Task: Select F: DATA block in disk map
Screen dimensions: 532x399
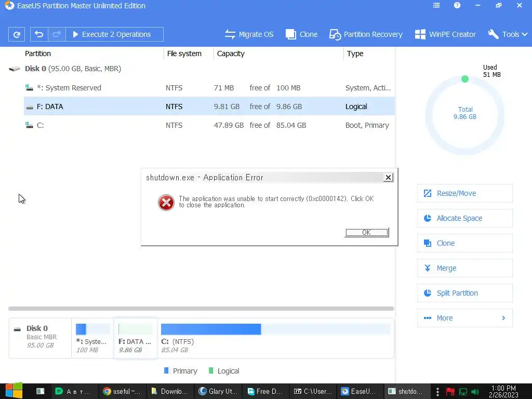Action: 136,338
